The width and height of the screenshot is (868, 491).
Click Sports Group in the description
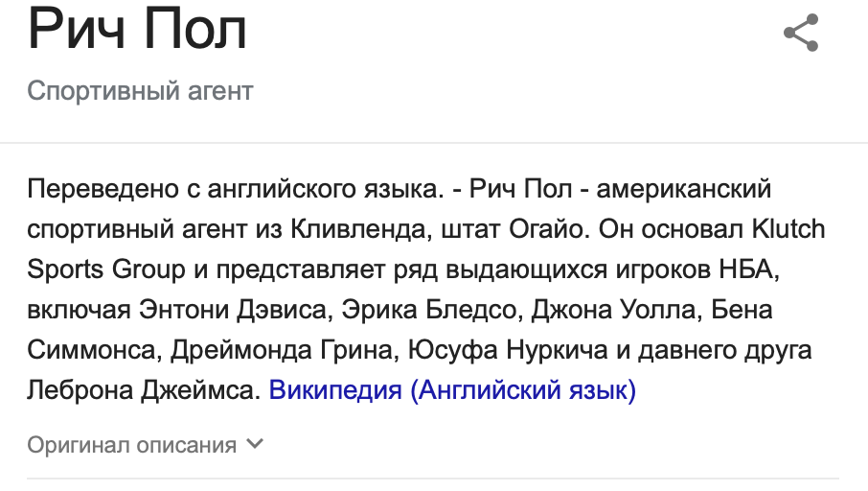pos(106,269)
